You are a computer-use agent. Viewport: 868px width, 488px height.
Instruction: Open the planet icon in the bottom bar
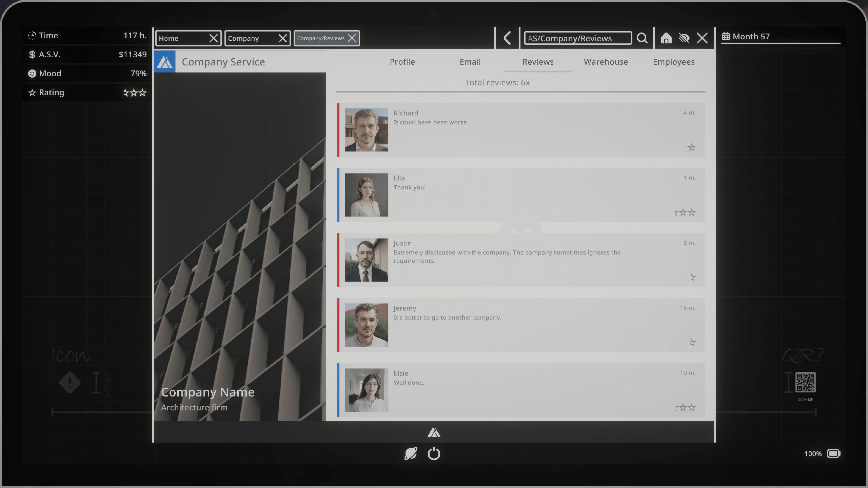(411, 454)
